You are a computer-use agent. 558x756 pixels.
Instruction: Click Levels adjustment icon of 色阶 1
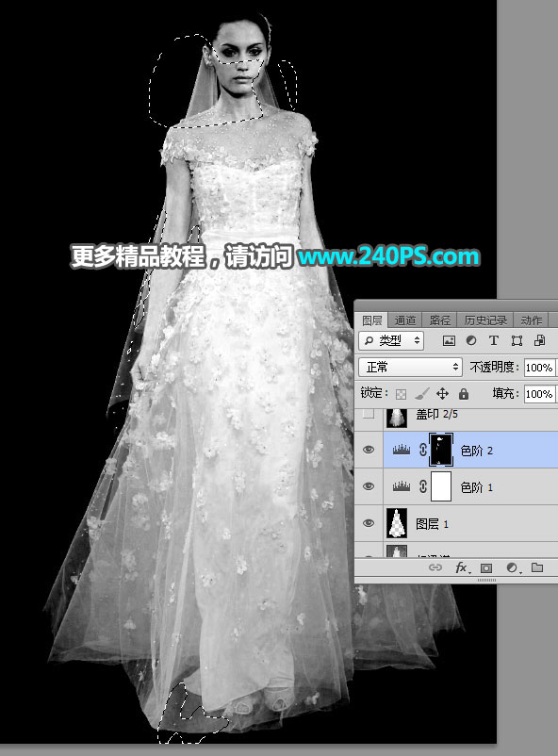click(x=402, y=486)
